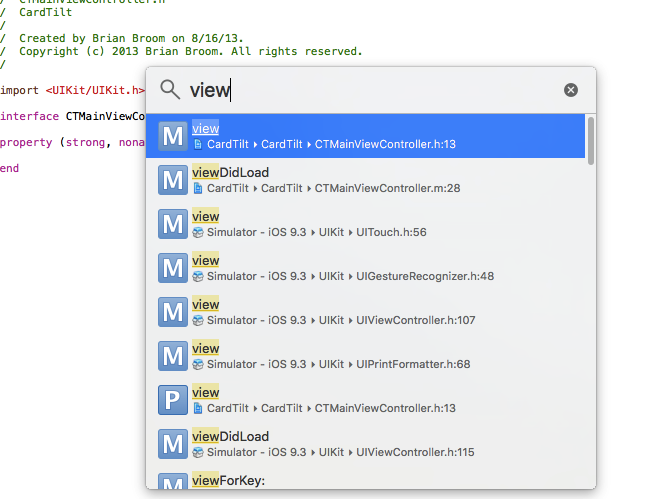Select the view result in CTMainViewController.h:13
The image size is (662, 499).
point(380,136)
